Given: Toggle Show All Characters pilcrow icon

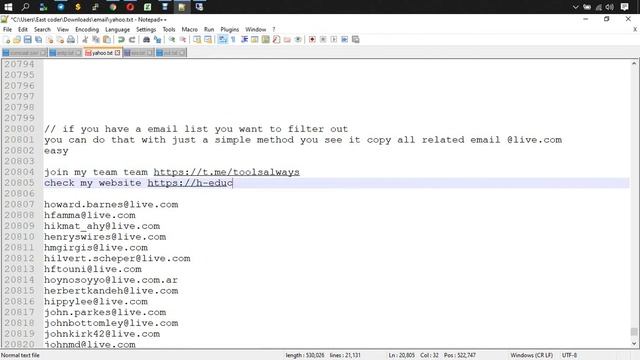Looking at the screenshot, I should pyautogui.click(x=233, y=40).
